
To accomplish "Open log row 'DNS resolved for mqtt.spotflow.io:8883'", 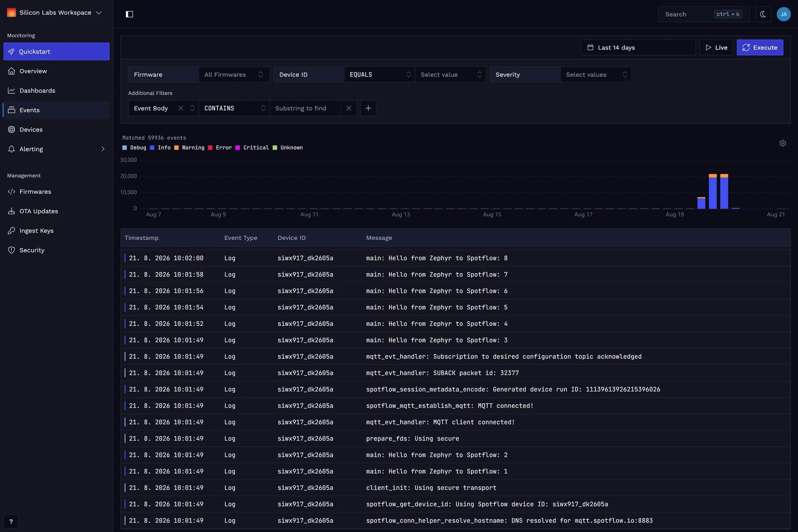I will point(456,520).
